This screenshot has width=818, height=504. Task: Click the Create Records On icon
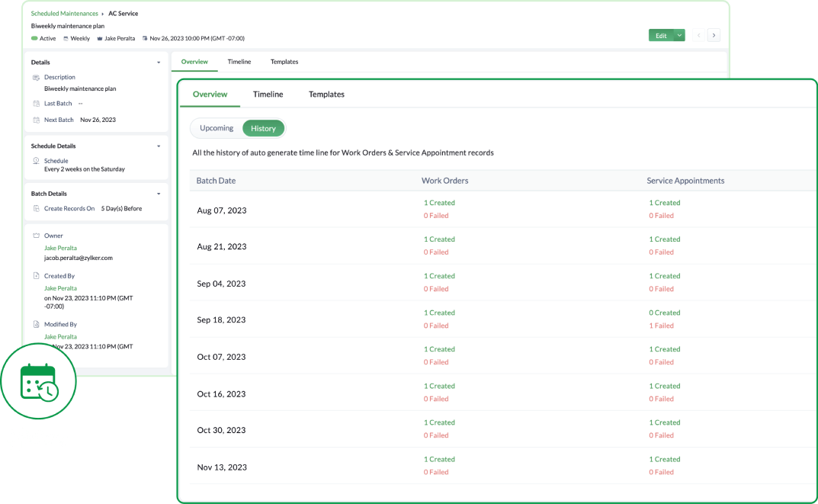[x=36, y=208]
